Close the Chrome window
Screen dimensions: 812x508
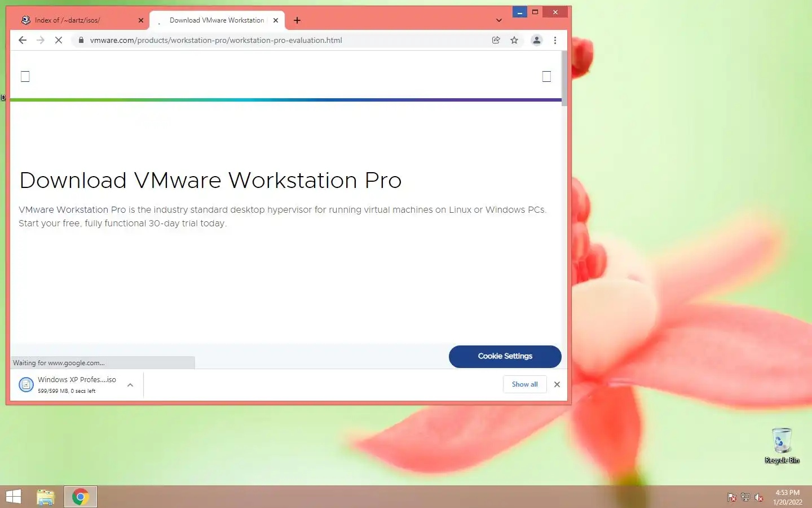555,12
